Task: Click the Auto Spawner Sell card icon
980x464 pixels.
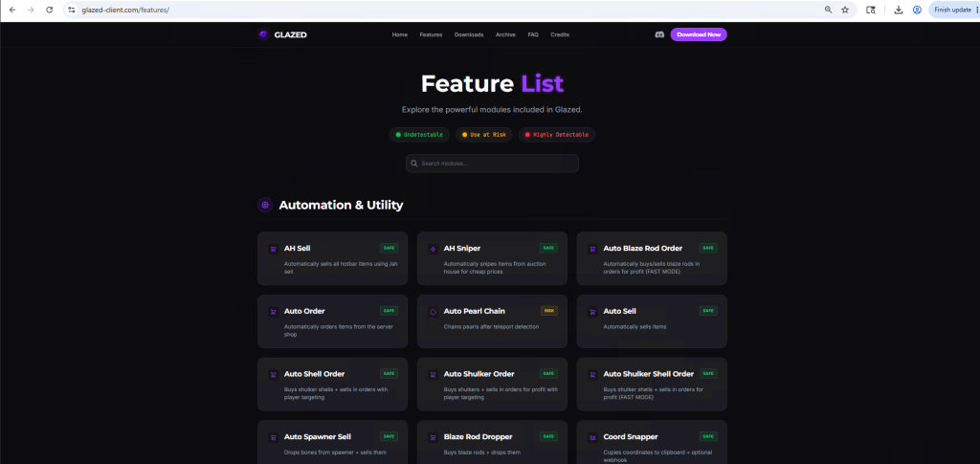Action: point(273,438)
